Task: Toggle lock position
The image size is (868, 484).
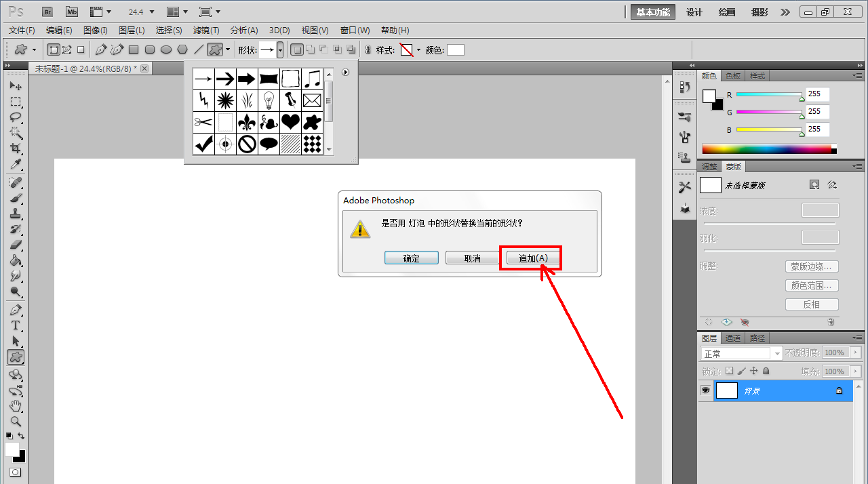Action: [x=753, y=371]
